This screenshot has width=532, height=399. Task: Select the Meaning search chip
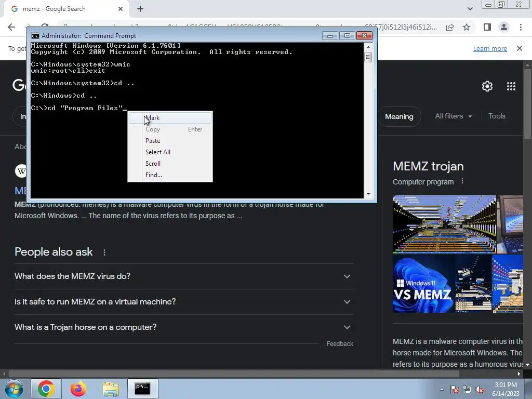pos(399,116)
